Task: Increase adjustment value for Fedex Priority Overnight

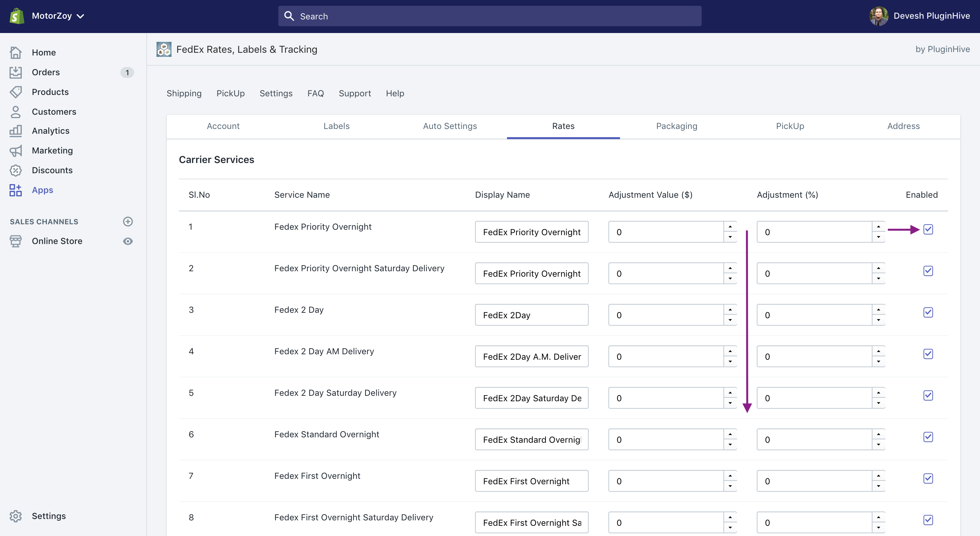Action: tap(730, 227)
